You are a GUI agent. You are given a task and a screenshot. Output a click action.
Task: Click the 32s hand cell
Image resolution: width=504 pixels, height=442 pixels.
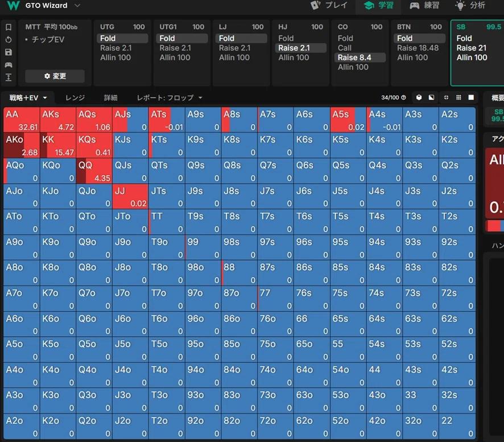[457, 400]
